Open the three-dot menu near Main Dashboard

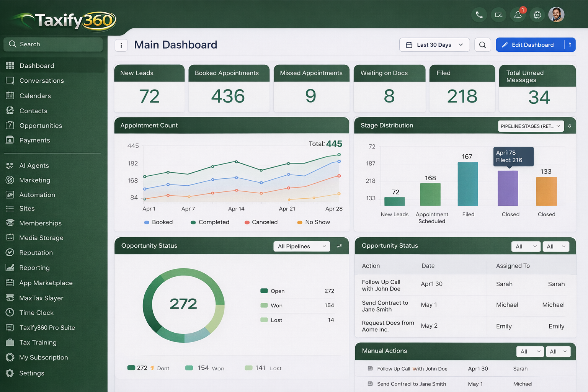121,45
